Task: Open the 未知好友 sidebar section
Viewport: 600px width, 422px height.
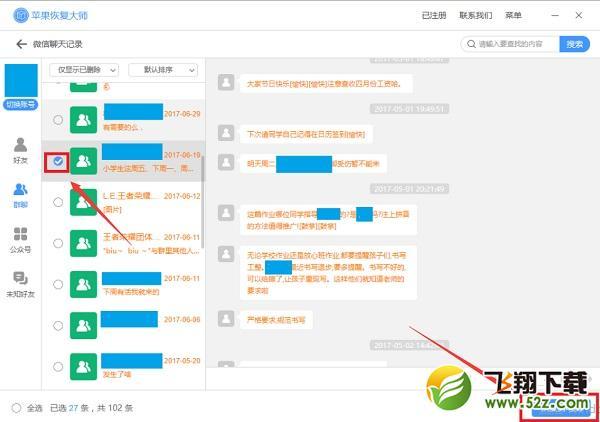Action: [20, 284]
